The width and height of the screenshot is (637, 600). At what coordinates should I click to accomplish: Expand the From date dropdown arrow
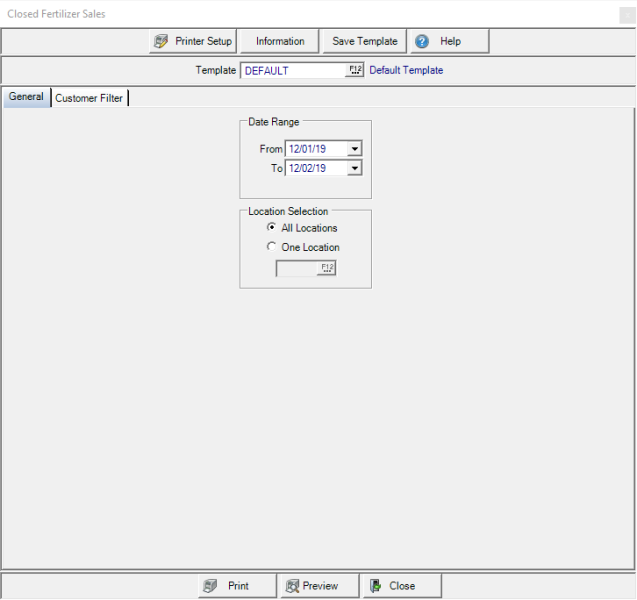click(x=354, y=149)
